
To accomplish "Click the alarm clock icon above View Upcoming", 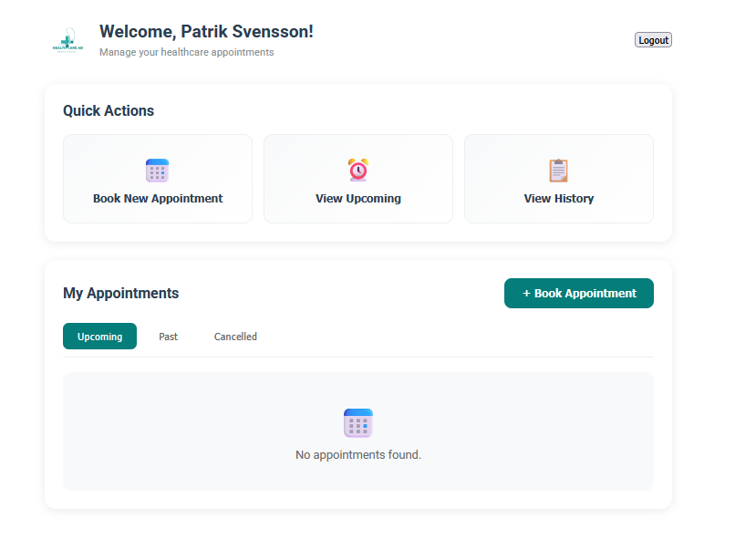I will tap(357, 170).
